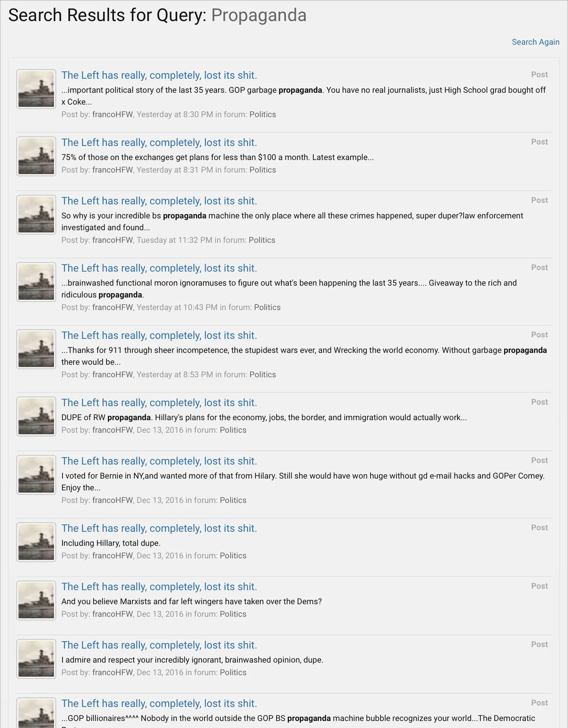Click avatar next to the 10:43 PM post
The width and height of the screenshot is (568, 728).
(36, 282)
